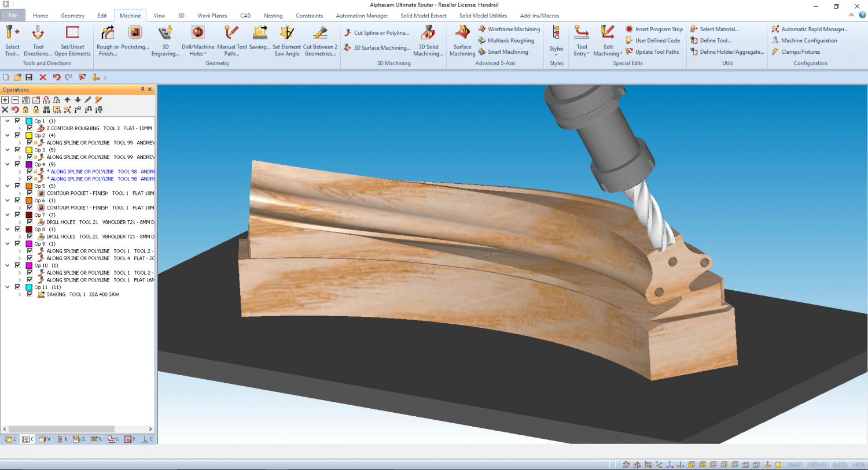The height and width of the screenshot is (470, 868).
Task: Open the Nesting ribbon tab
Action: coord(273,16)
